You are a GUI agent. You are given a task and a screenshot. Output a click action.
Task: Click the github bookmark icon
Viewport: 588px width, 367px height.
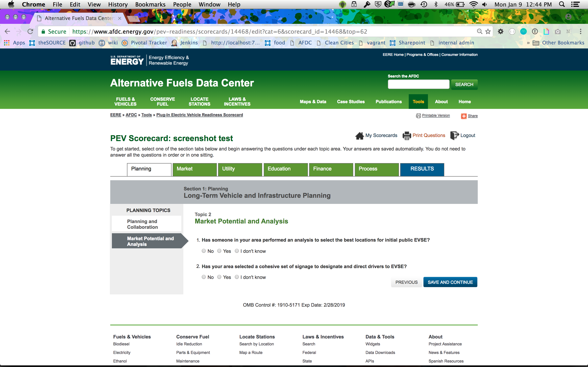72,43
